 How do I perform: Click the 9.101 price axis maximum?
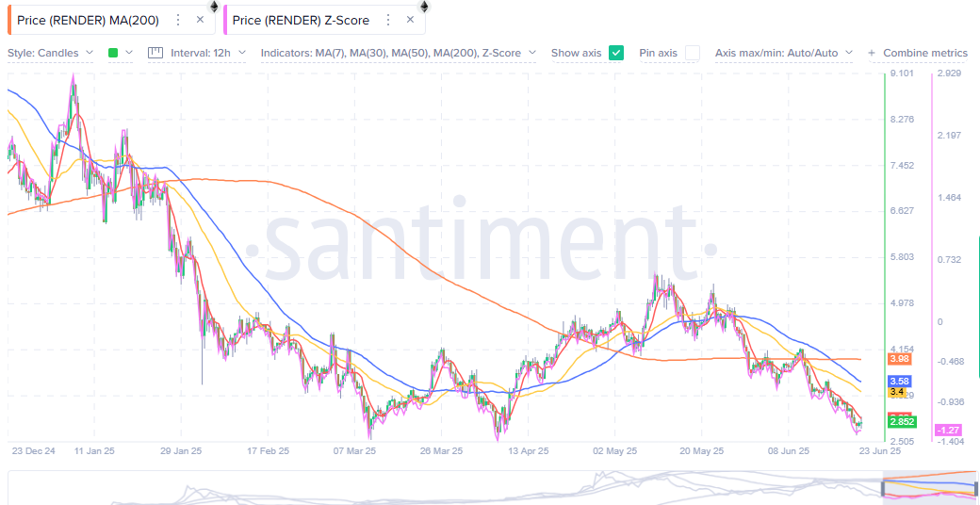(x=901, y=73)
